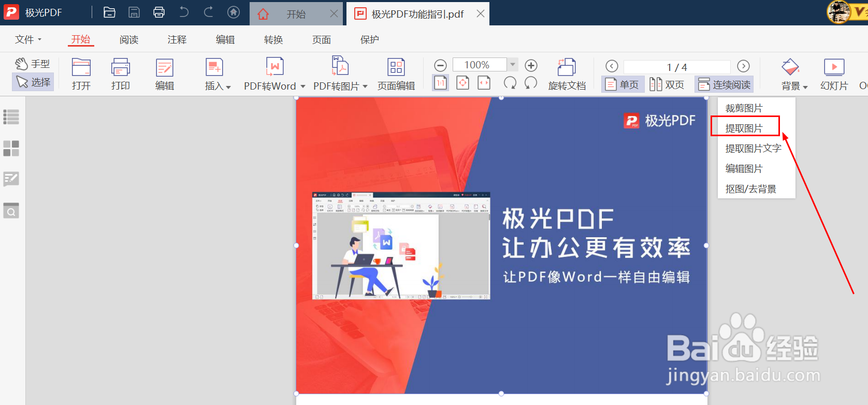This screenshot has height=405, width=868.
Task: Switch to 单页 single page view
Action: point(623,84)
